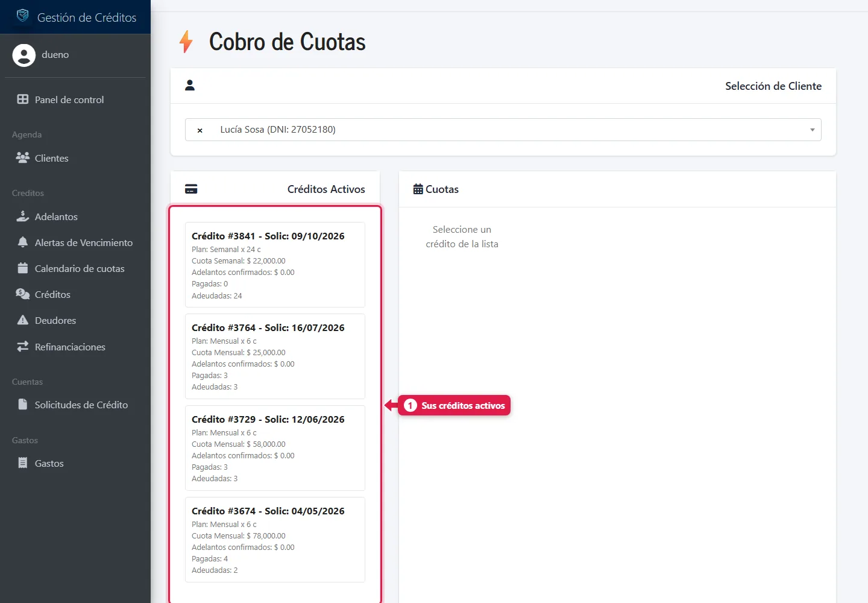Open the Créditos sidebar link

[x=75, y=294]
